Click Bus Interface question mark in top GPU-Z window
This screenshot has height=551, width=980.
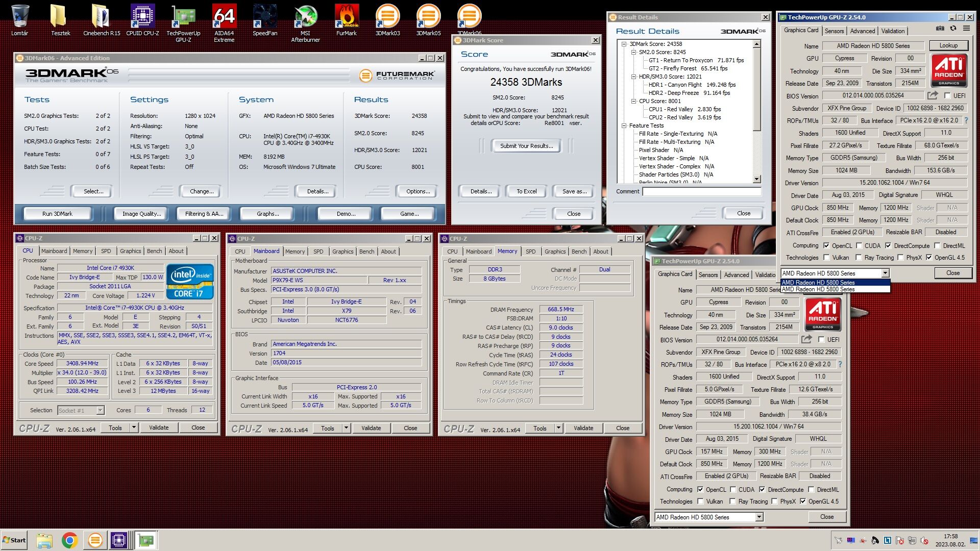coord(966,120)
